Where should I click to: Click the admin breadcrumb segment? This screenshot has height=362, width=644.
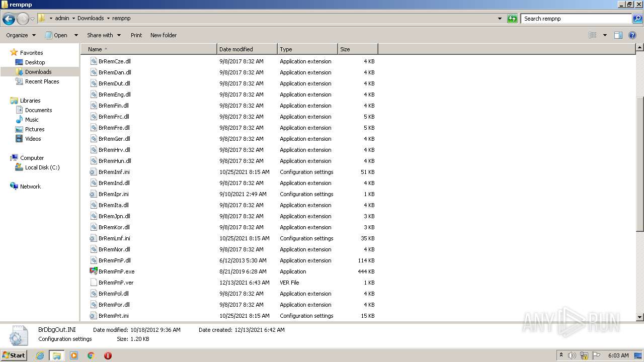tap(62, 18)
